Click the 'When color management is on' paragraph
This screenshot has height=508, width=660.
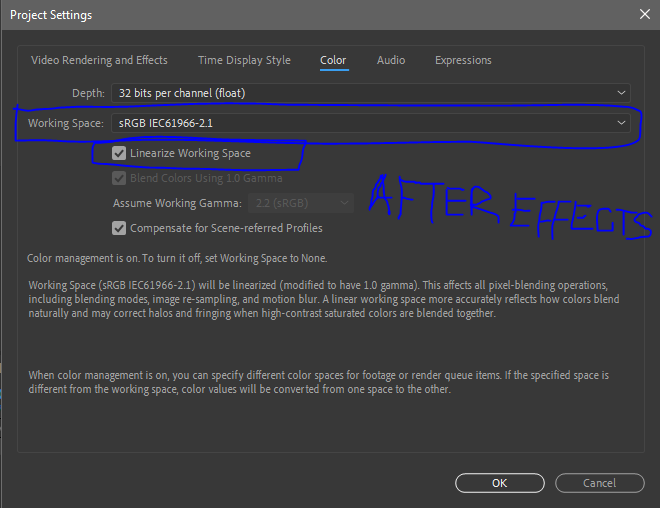(x=319, y=382)
